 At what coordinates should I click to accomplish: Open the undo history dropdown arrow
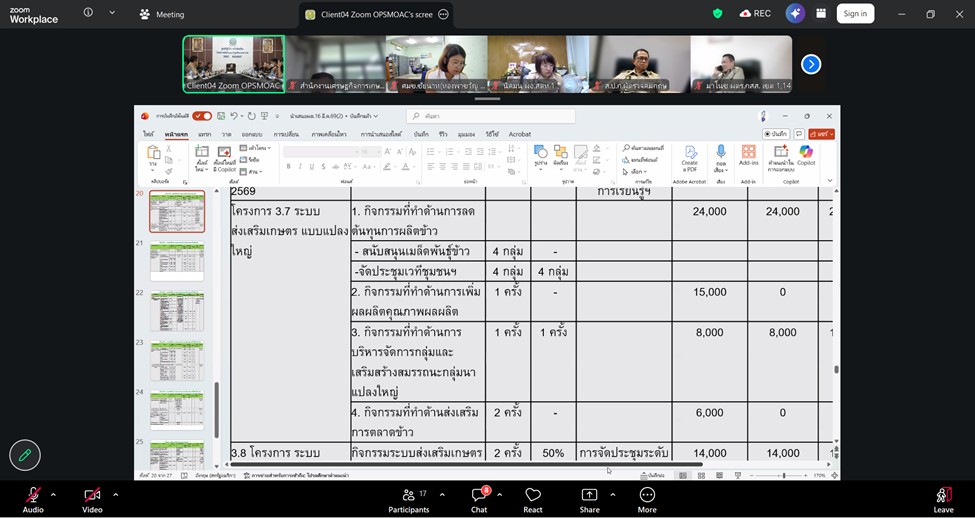241,116
